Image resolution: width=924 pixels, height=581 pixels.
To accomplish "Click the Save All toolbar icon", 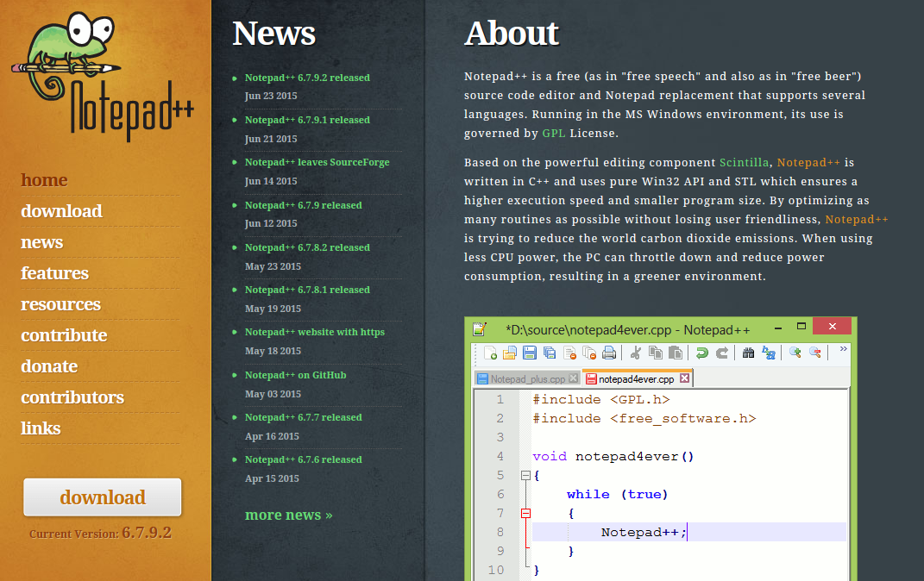I will (550, 353).
